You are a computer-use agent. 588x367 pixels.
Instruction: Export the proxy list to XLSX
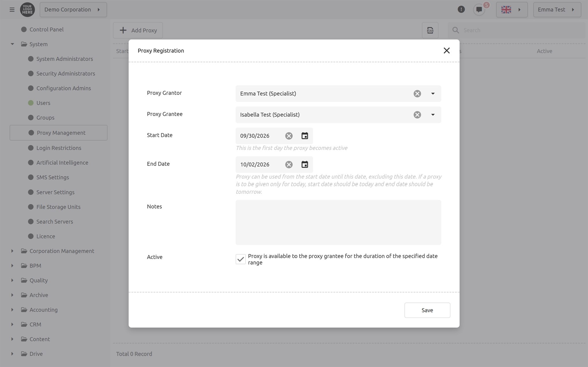(430, 30)
